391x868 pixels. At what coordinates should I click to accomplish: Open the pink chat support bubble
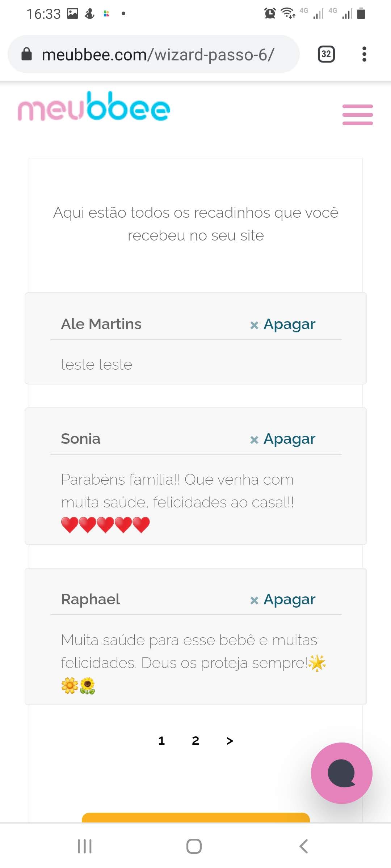(x=341, y=773)
